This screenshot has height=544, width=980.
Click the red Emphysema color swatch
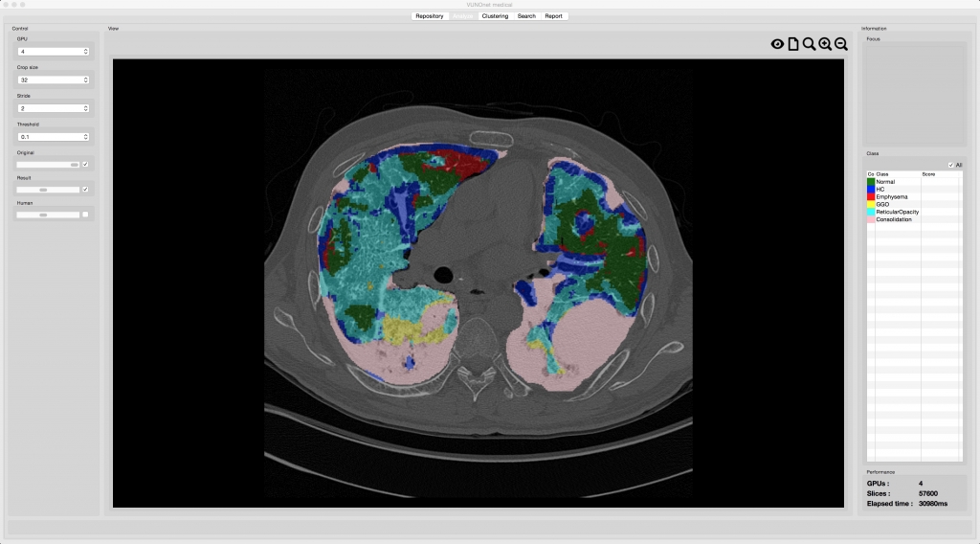871,197
